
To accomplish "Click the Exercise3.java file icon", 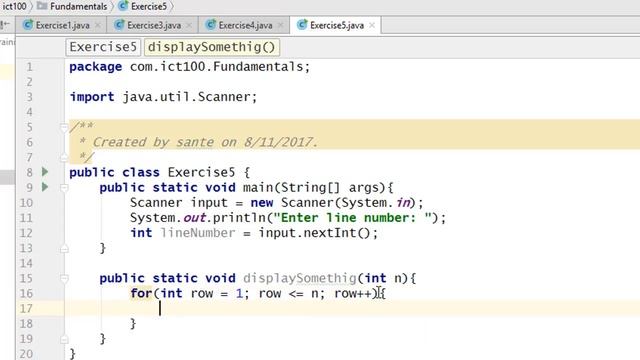I will [x=119, y=25].
